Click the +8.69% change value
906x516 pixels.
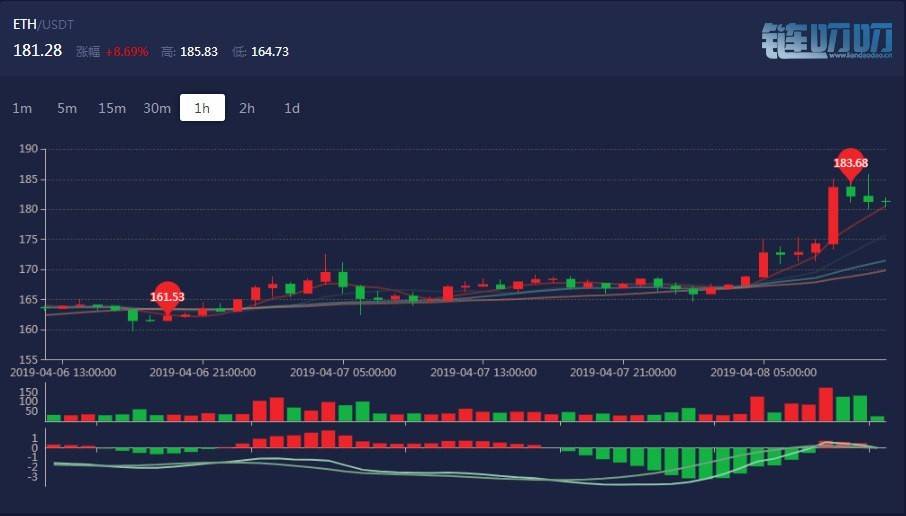point(126,51)
